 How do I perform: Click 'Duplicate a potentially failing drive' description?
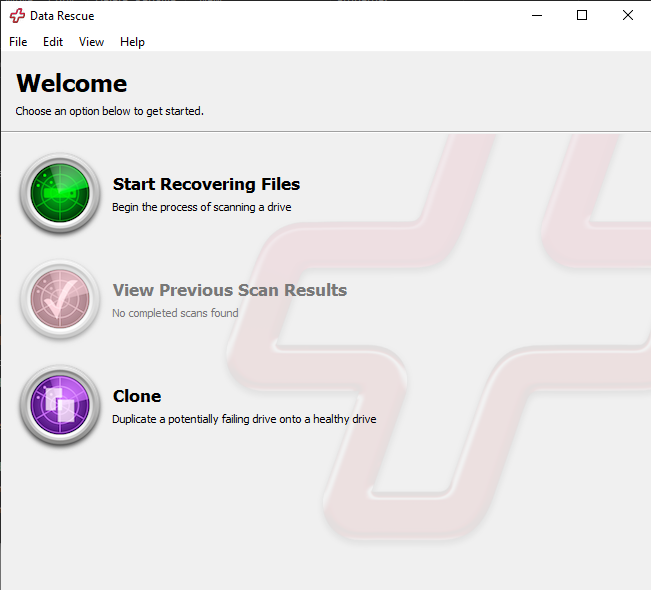click(x=244, y=419)
